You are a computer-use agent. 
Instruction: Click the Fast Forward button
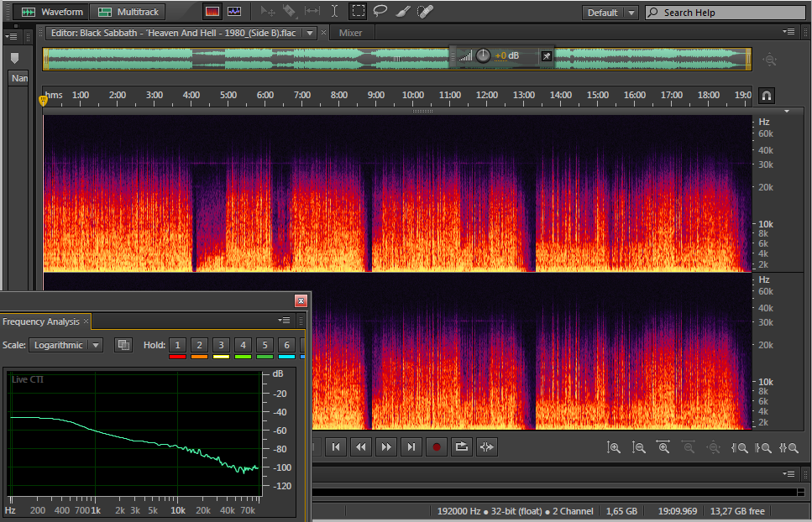[x=386, y=447]
